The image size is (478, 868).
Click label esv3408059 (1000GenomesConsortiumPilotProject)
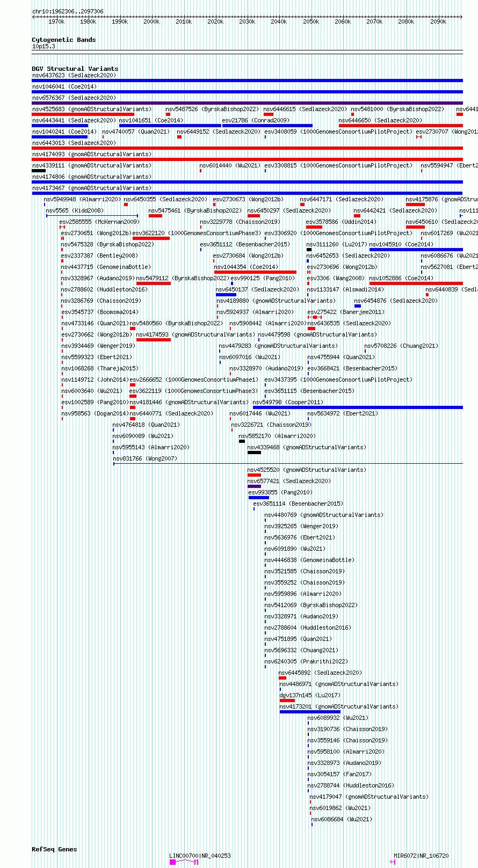coord(339,132)
